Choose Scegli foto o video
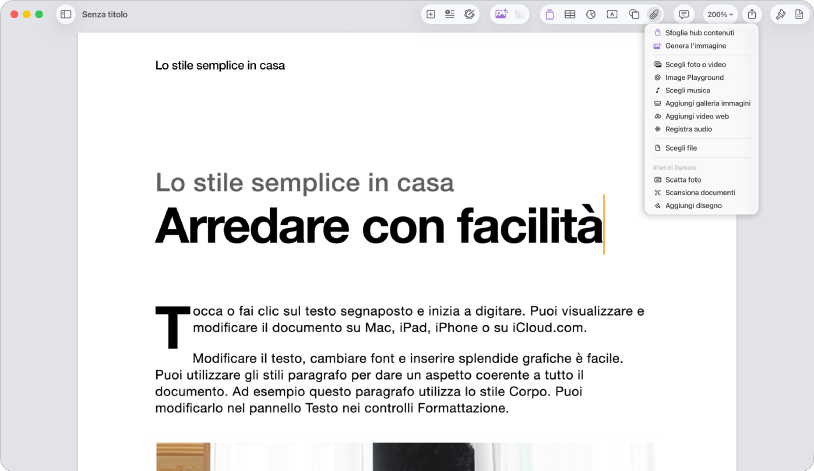This screenshot has width=814, height=471. [701, 64]
